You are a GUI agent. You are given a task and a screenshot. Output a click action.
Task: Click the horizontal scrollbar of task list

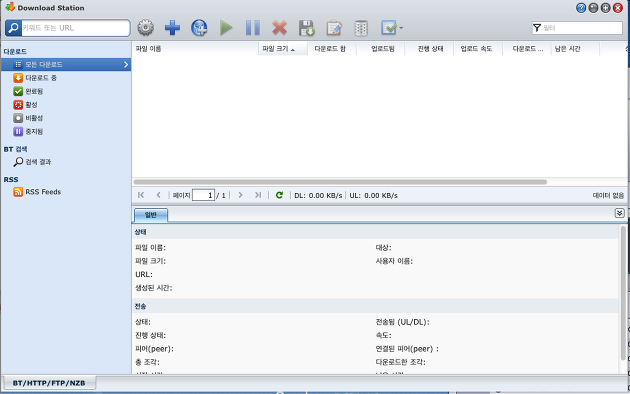(x=340, y=182)
